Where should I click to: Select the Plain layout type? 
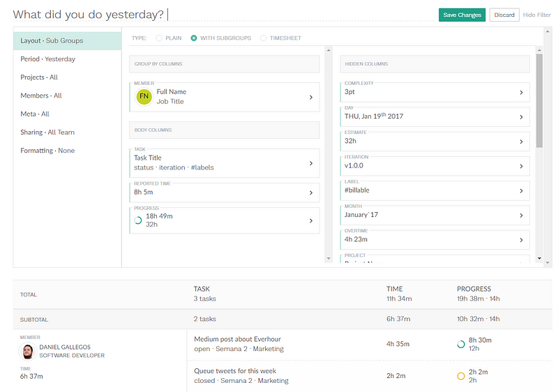[x=160, y=38]
